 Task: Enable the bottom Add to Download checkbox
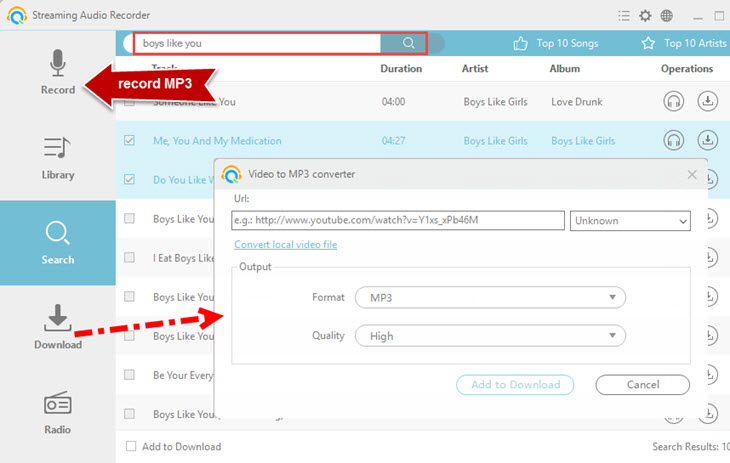click(131, 446)
